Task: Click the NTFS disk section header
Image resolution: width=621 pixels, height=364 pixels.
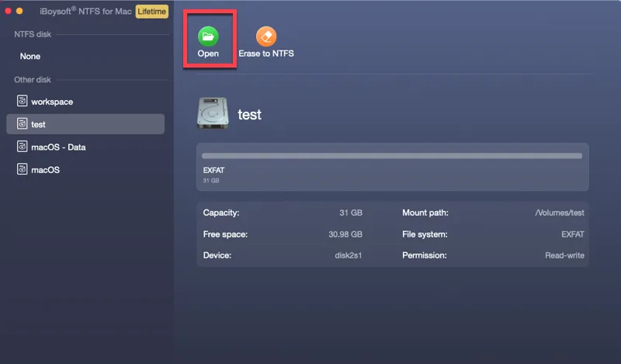Action: pyautogui.click(x=31, y=35)
